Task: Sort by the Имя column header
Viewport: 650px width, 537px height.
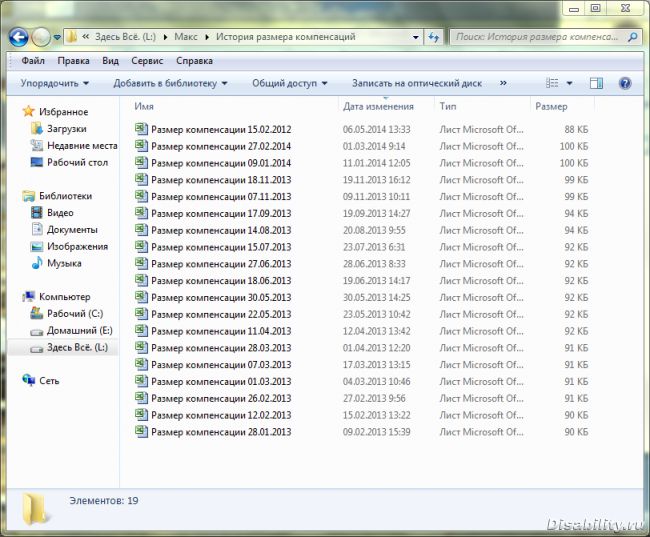Action: pyautogui.click(x=144, y=107)
